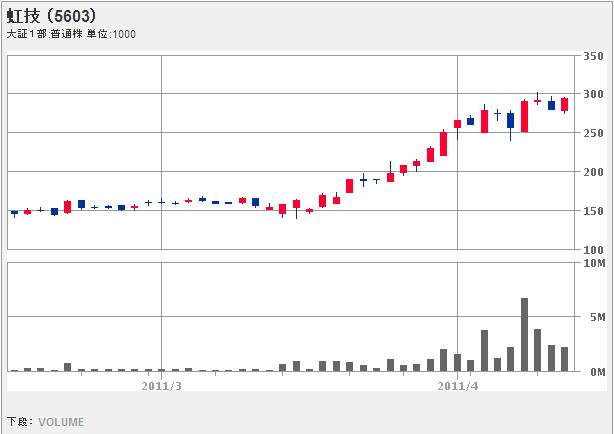Viewport: 614px width, 434px height.
Task: Select the tallest volume bar
Action: coord(524,334)
